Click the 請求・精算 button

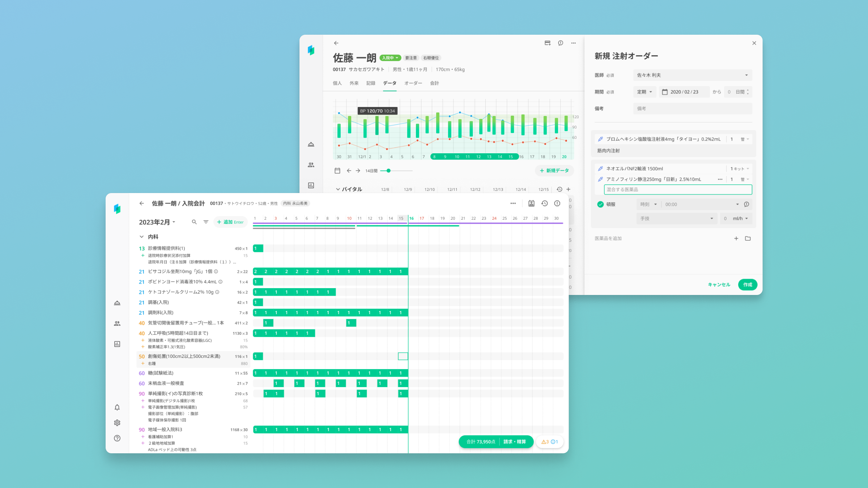514,442
